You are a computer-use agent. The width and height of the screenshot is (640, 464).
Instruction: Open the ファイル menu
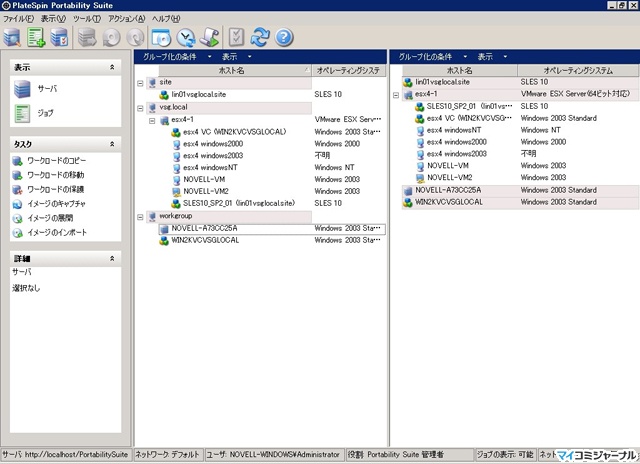tap(18, 18)
